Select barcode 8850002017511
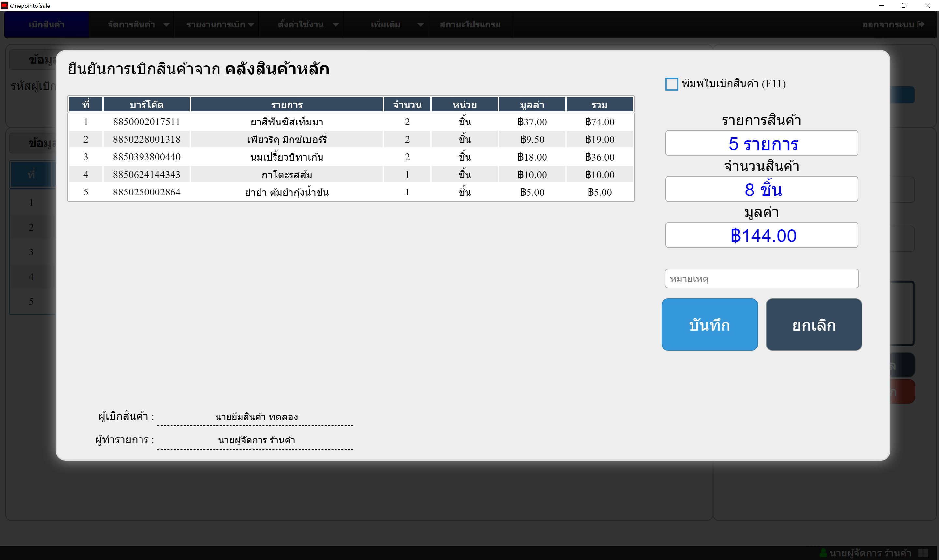Screen dimensions: 939x560 point(146,122)
